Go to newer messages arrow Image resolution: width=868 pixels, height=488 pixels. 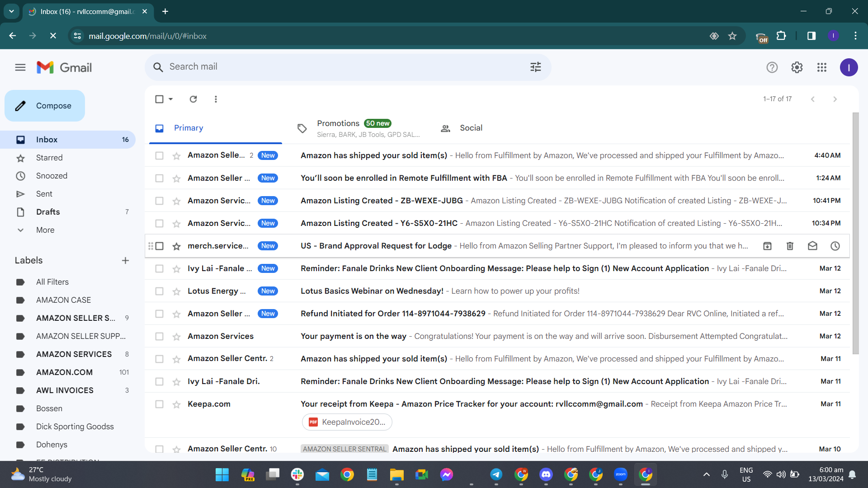tap(813, 99)
